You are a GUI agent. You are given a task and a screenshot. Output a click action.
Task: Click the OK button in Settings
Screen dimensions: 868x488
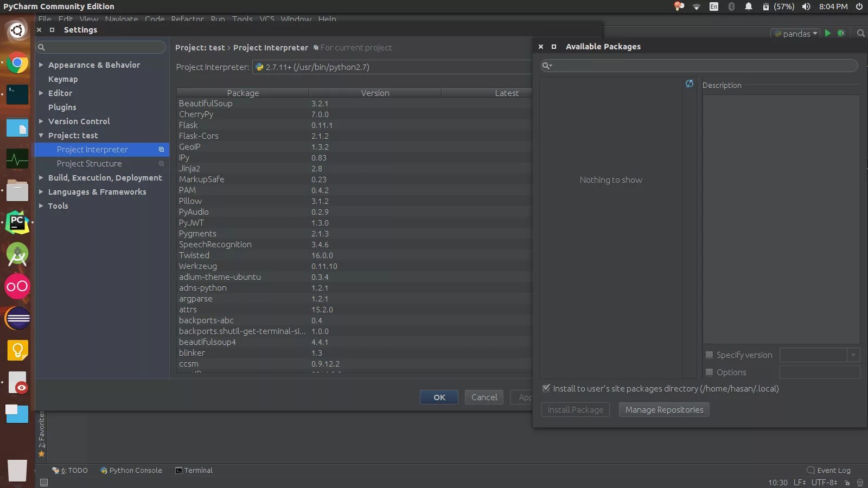click(x=439, y=397)
